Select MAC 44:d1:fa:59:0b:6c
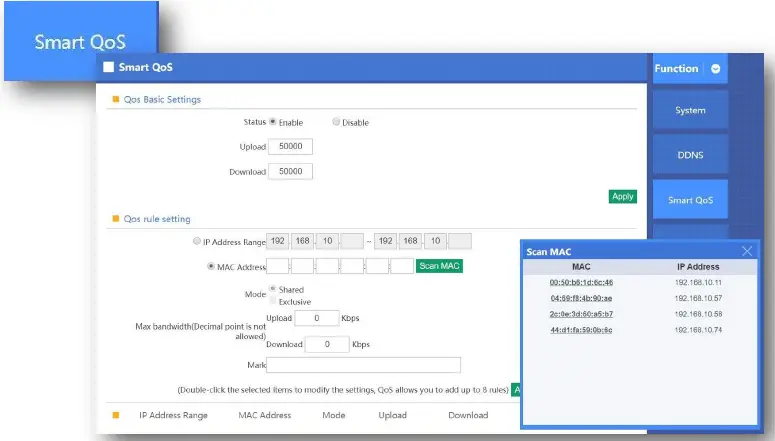The width and height of the screenshot is (775, 441). point(581,330)
